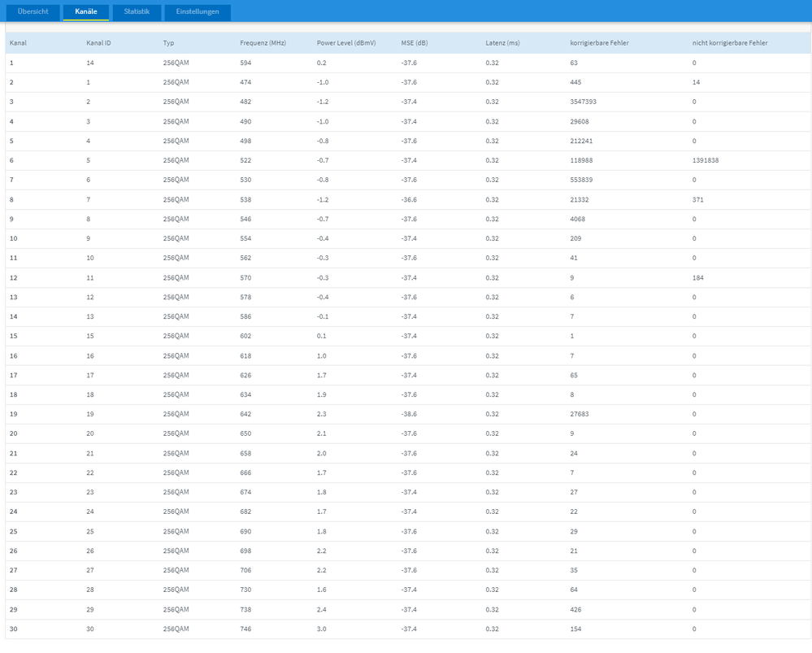
Task: Click power level value 3.0
Action: pyautogui.click(x=322, y=629)
